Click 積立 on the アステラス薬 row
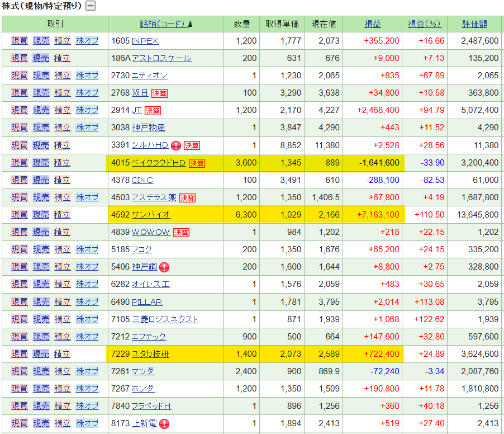 (62, 197)
